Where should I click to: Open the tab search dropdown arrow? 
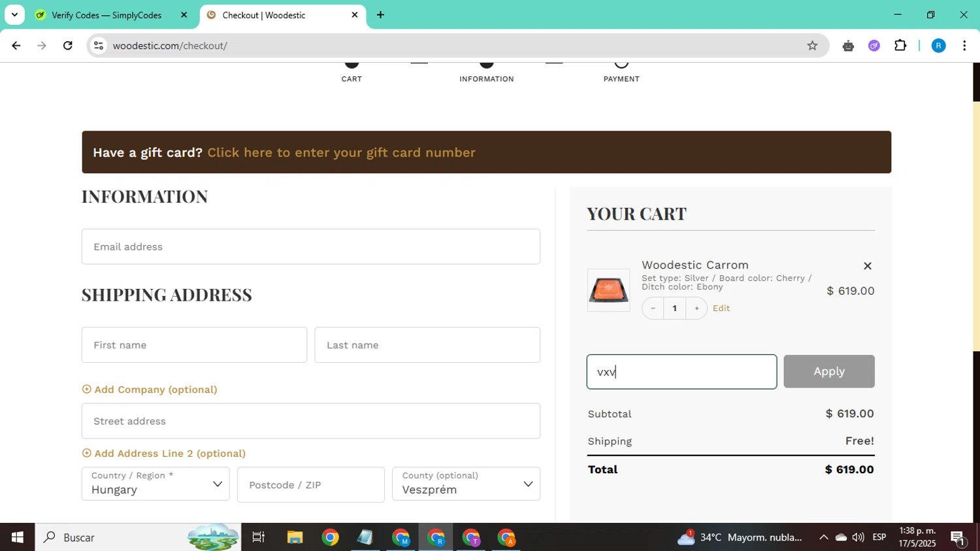14,14
